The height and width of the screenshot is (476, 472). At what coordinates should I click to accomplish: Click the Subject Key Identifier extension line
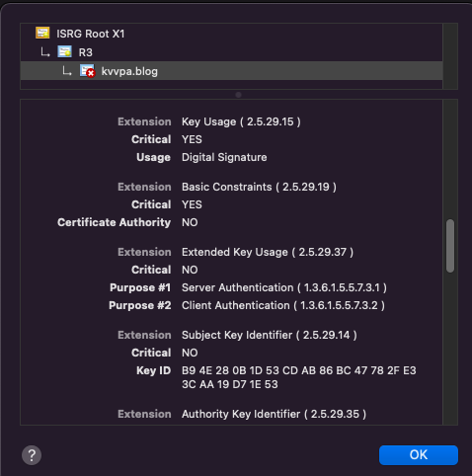pyautogui.click(x=270, y=335)
